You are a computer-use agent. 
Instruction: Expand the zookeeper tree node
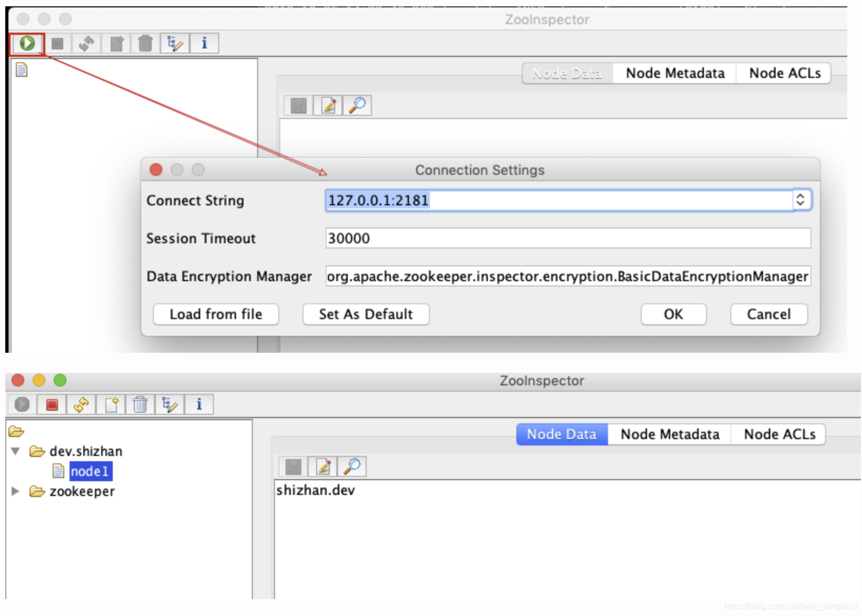point(16,491)
